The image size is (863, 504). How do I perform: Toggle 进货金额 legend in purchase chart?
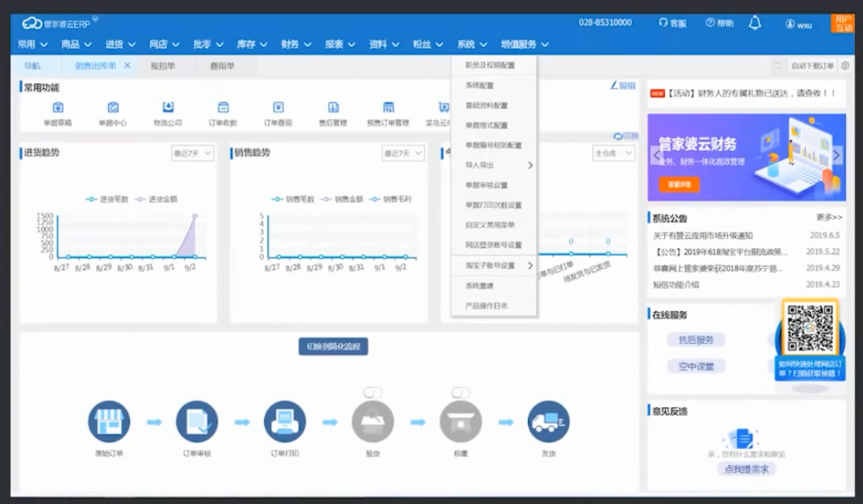point(156,199)
